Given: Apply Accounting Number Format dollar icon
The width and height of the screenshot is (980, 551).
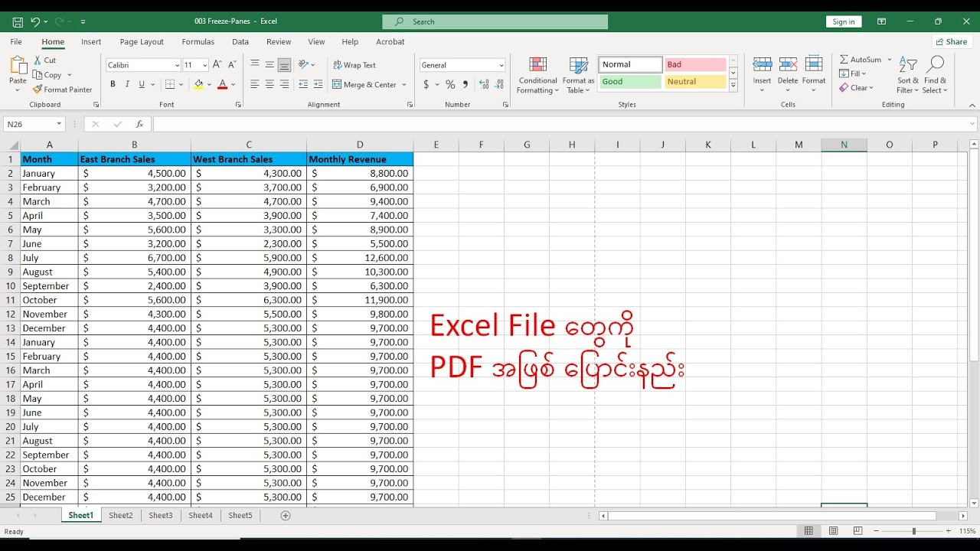Looking at the screenshot, I should (426, 84).
